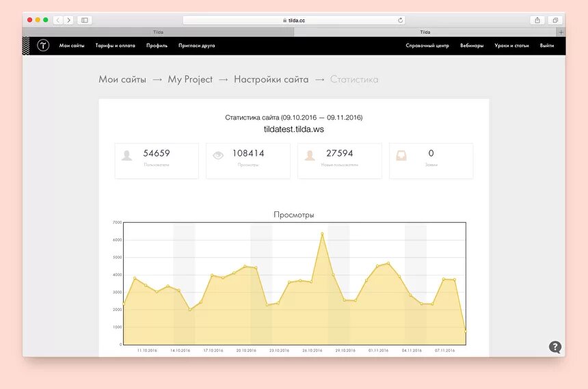
Task: Reload the page via refresh icon
Action: 400,21
